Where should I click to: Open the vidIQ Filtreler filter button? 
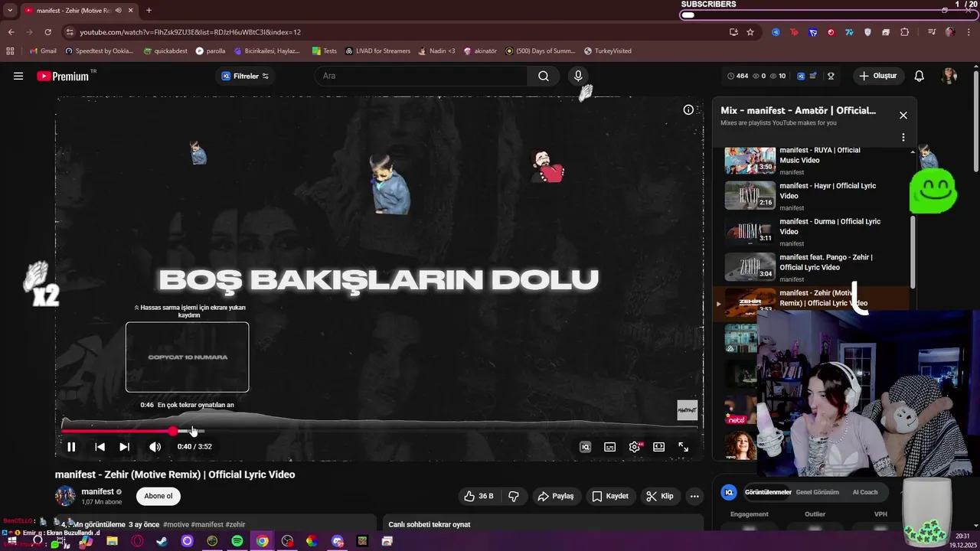pos(245,76)
